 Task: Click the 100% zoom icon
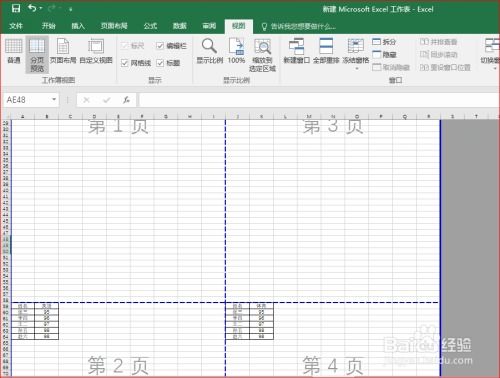click(236, 51)
